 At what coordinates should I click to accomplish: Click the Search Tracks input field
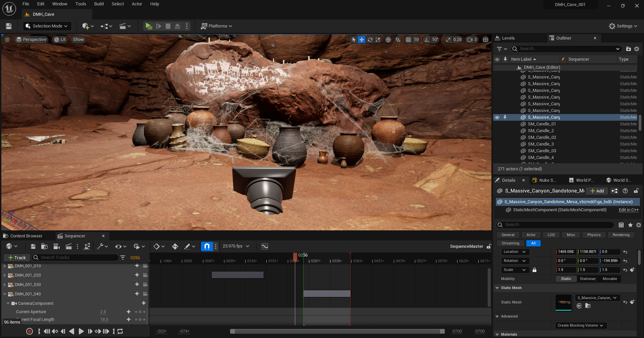(77, 258)
